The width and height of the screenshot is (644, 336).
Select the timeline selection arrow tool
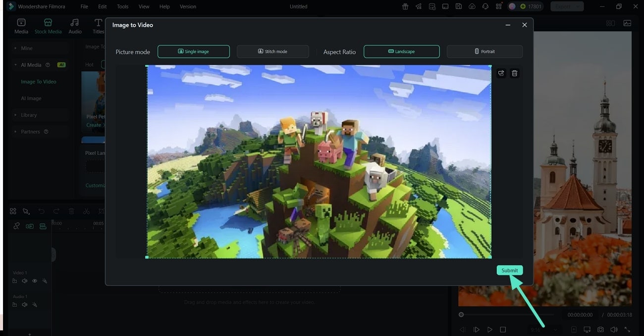(26, 211)
